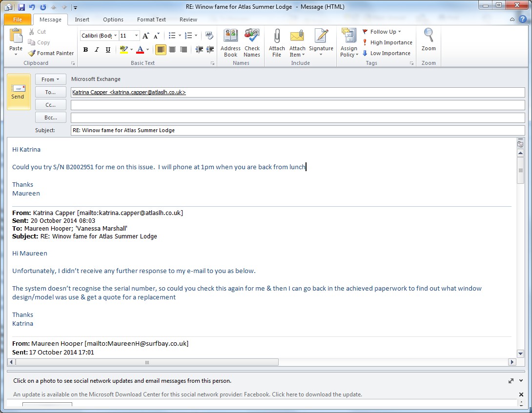Screen dimensions: 532x413
Task: Switch to the Format Text tab
Action: tap(151, 20)
